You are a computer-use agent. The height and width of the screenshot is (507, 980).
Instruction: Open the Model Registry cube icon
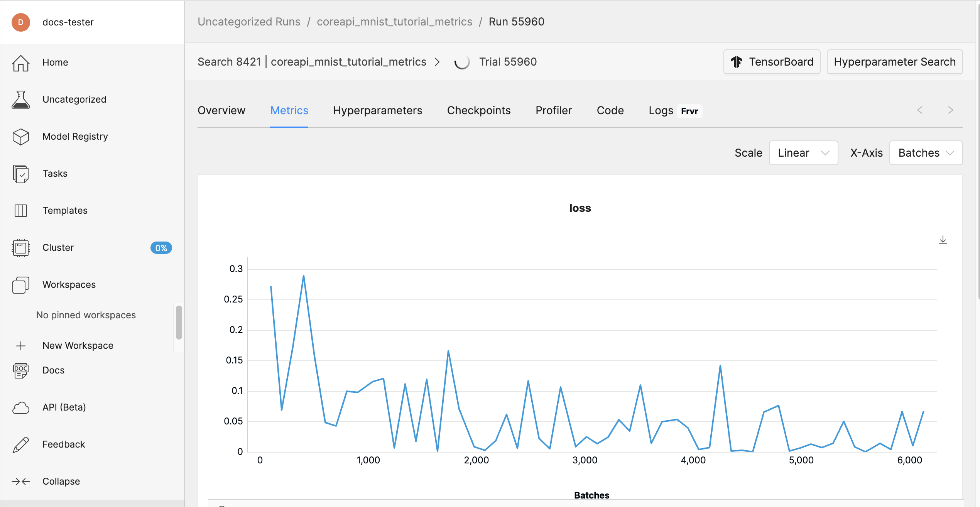pos(21,137)
